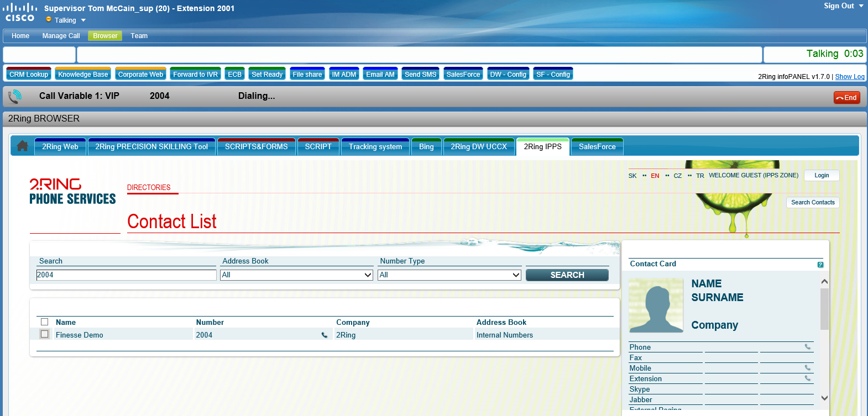Screen dimensions: 868x416
Task: Open the Talking agent state dropdown
Action: coord(83,20)
